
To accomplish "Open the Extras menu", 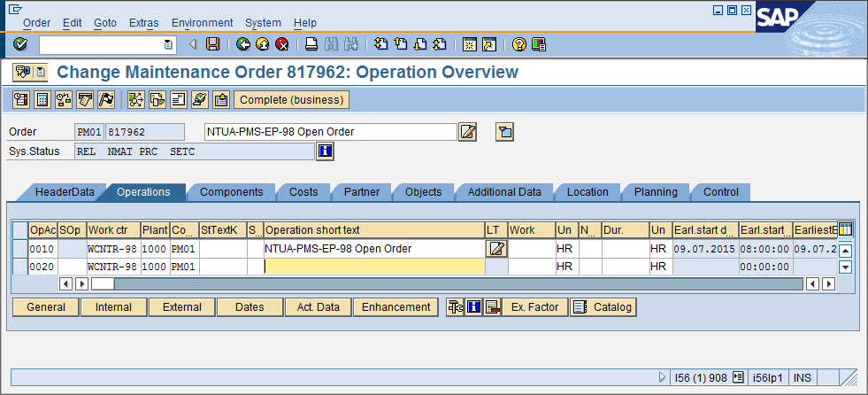I will tap(144, 23).
